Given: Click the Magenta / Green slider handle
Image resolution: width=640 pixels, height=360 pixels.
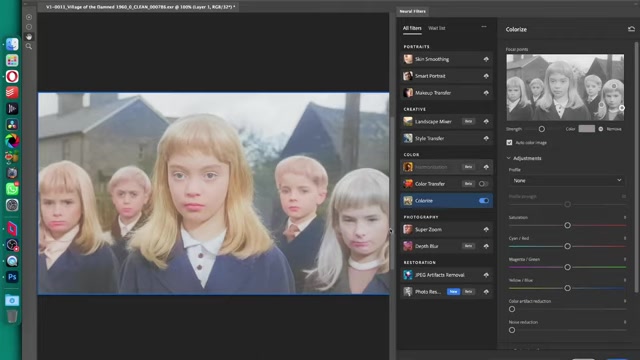Looking at the screenshot, I should 567,267.
